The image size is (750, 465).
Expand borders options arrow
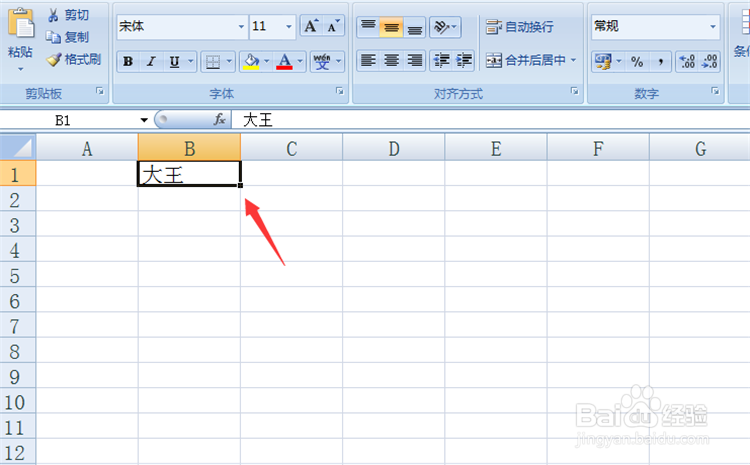[x=229, y=61]
